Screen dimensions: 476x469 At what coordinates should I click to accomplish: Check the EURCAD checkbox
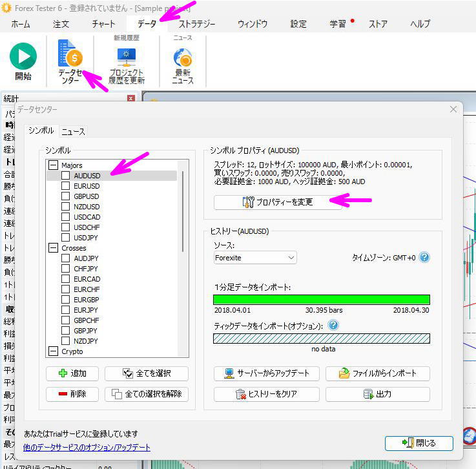pyautogui.click(x=66, y=278)
